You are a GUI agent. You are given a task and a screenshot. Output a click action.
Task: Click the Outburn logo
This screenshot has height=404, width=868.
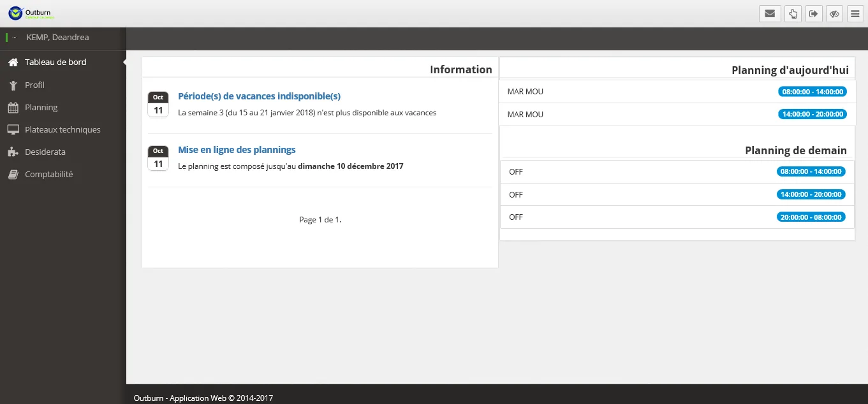33,13
